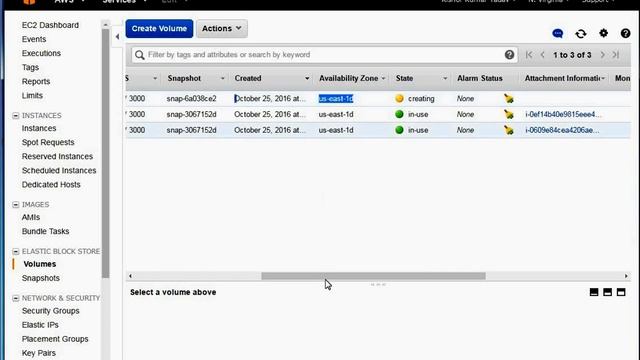Viewport: 640px width, 360px height.
Task: Click the volume filter search field
Action: pyautogui.click(x=324, y=55)
